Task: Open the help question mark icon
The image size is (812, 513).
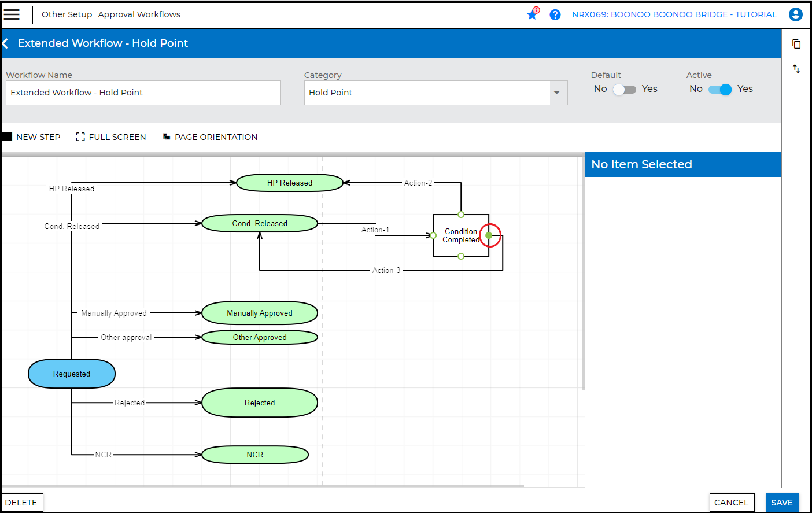Action: pos(555,14)
